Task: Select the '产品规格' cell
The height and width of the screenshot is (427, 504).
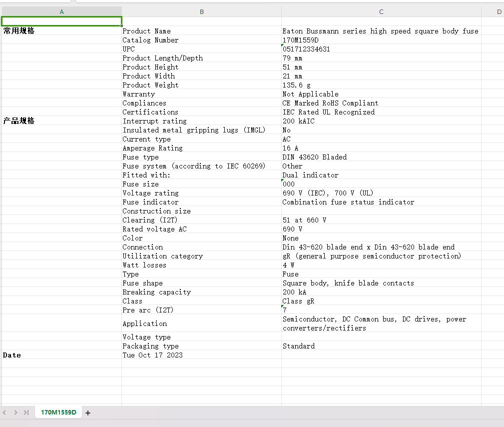Action: [x=62, y=120]
